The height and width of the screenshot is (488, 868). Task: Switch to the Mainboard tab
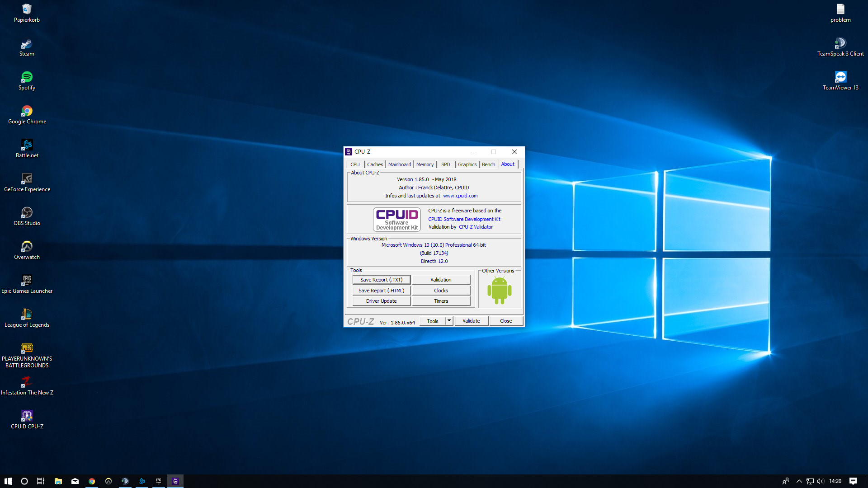[400, 164]
